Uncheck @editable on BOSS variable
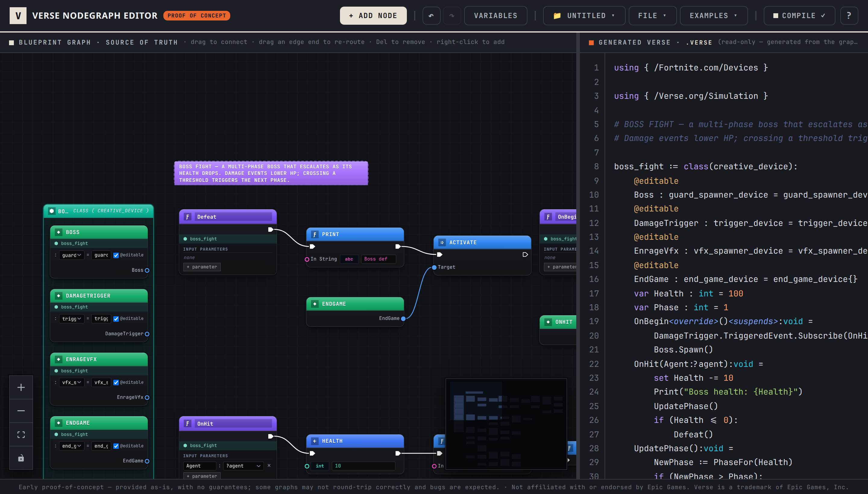Screen dimensions: 868x494 [x=116, y=255]
